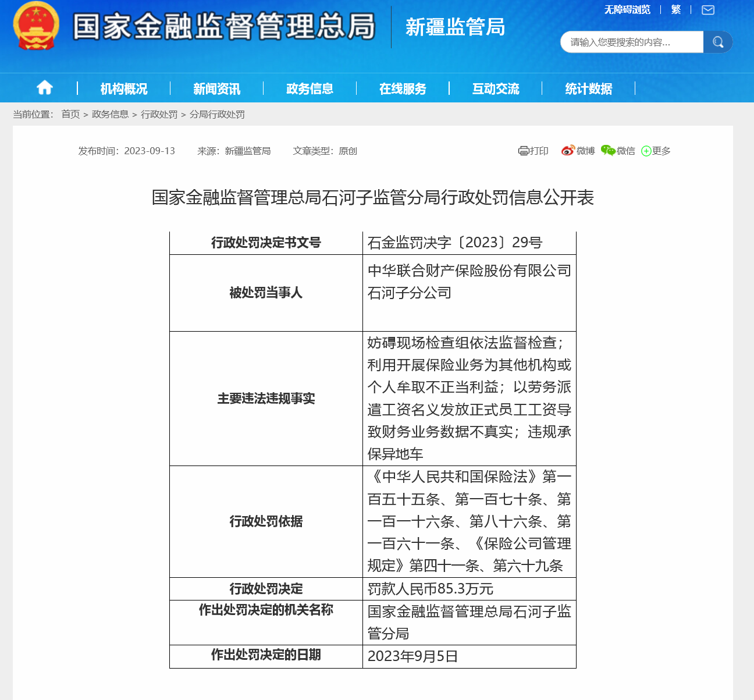Click the search input field
The height and width of the screenshot is (700, 754).
[632, 42]
